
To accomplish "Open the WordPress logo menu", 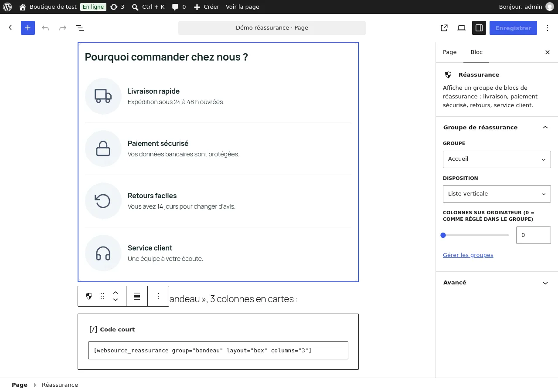I will [7, 7].
